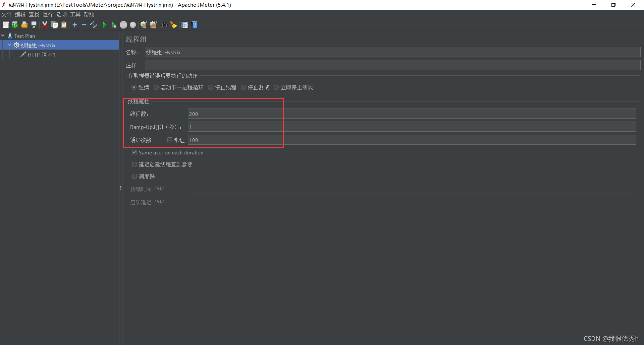Click the disabled 启动延迟 field
Screen dimensions: 644x345
click(x=412, y=202)
